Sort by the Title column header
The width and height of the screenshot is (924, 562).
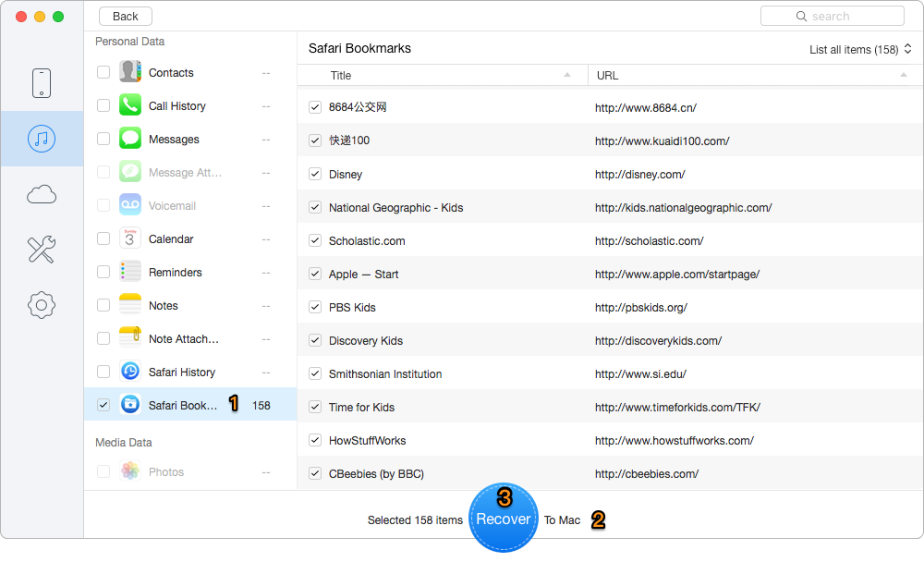443,76
